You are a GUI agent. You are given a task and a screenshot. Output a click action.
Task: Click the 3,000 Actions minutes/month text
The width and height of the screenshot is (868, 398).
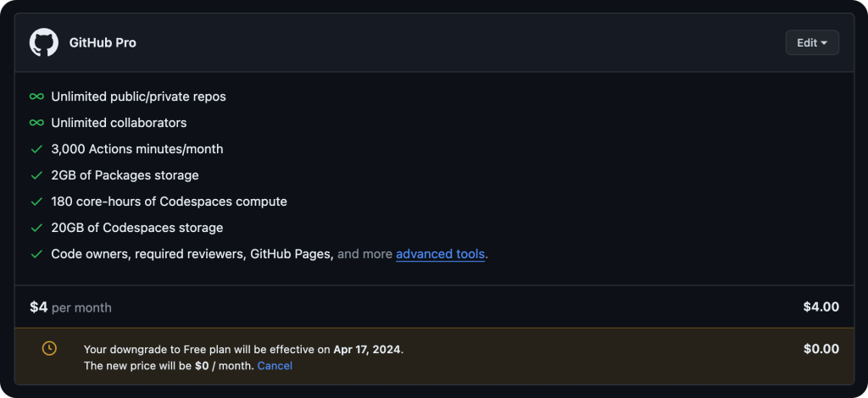(x=137, y=149)
